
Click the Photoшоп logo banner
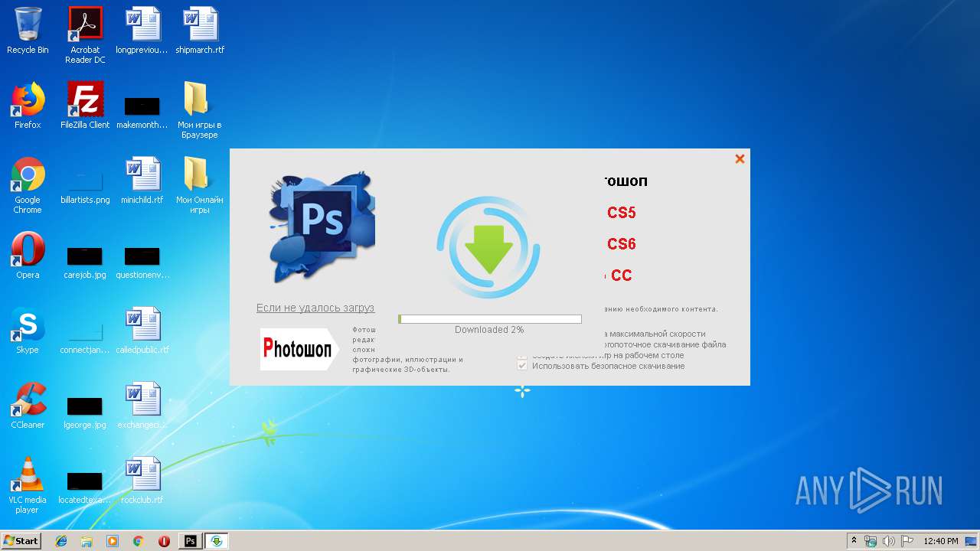pyautogui.click(x=299, y=349)
